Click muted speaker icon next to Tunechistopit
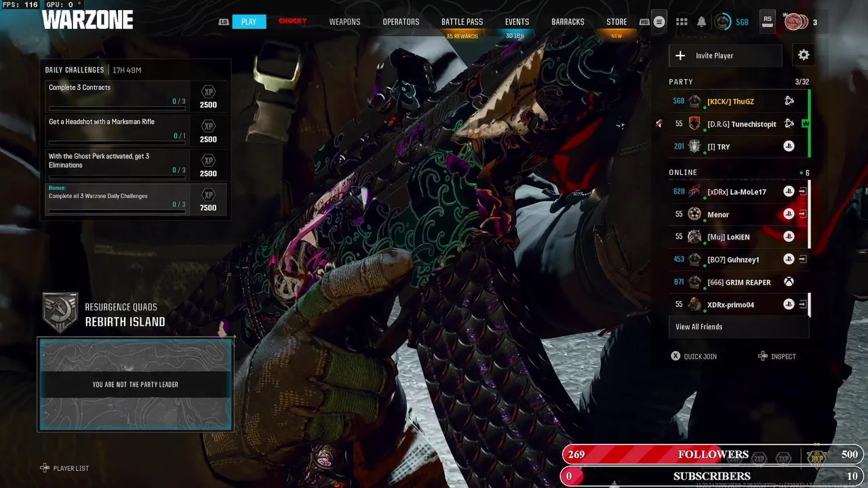Viewport: 868px width, 488px height. (x=658, y=123)
